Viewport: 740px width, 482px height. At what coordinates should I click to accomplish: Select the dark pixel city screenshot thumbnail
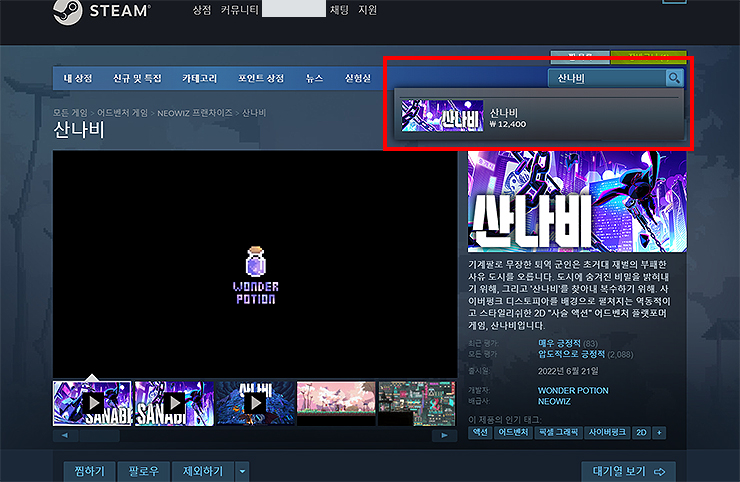pos(417,404)
